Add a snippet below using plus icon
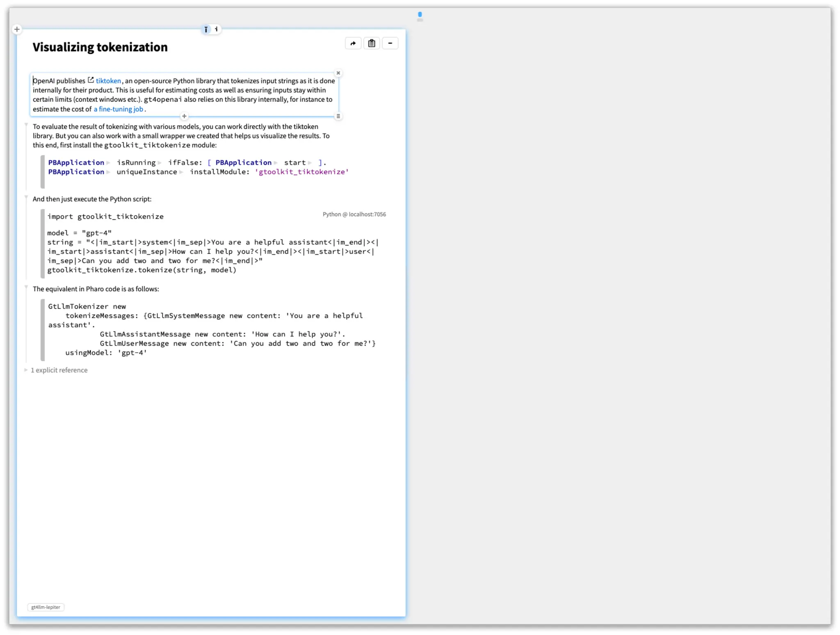Image resolution: width=840 pixels, height=635 pixels. tap(184, 116)
